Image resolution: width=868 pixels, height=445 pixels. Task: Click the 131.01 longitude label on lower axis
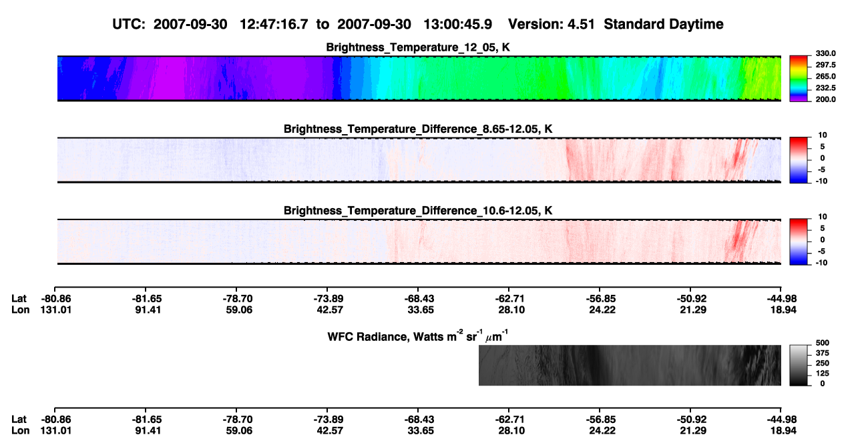55,430
